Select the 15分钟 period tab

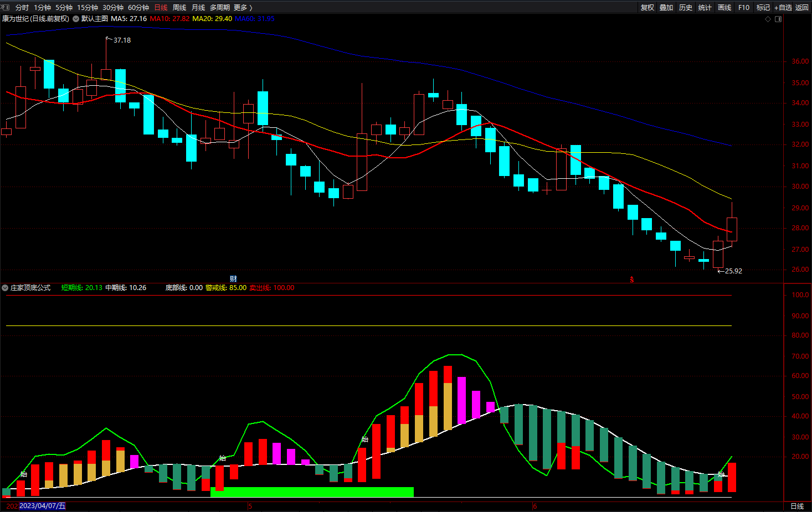[x=88, y=7]
